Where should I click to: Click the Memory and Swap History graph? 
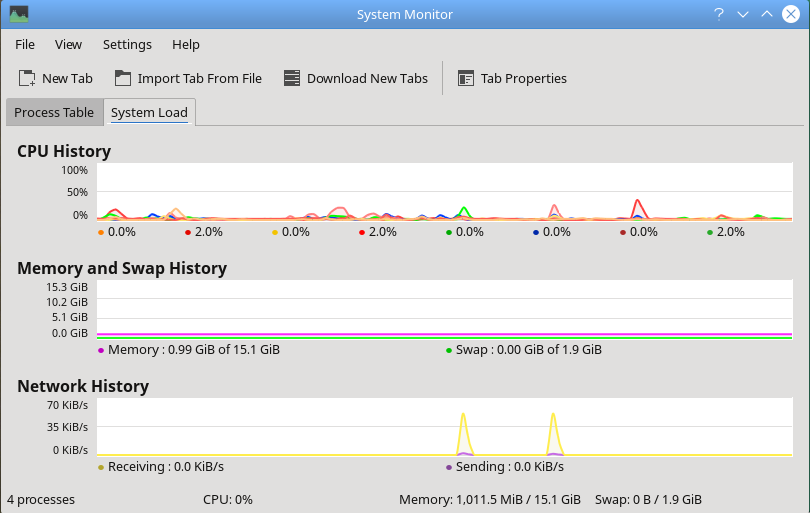click(x=444, y=310)
